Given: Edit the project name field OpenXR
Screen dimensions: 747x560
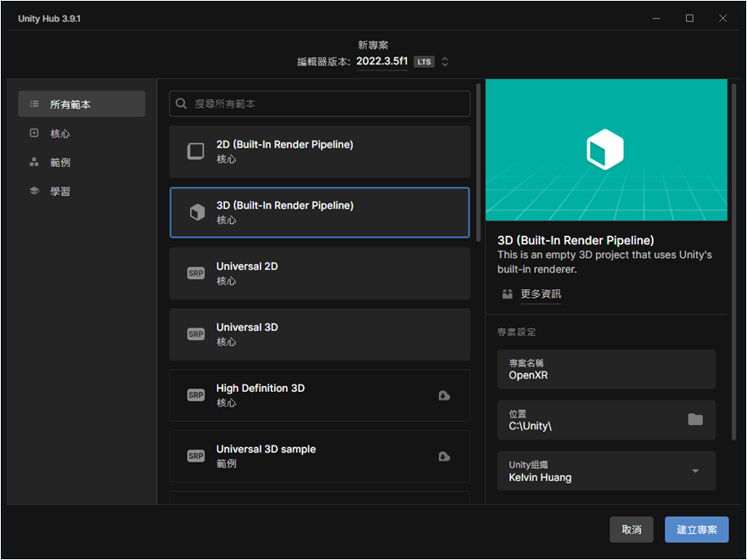Looking at the screenshot, I should click(606, 370).
